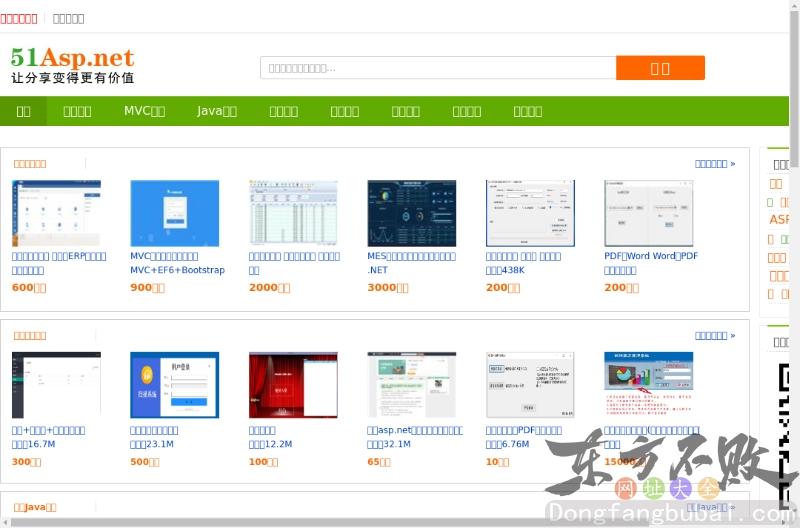This screenshot has width=800, height=528.
Task: Click the 51Asp.net site logo
Action: pos(72,65)
